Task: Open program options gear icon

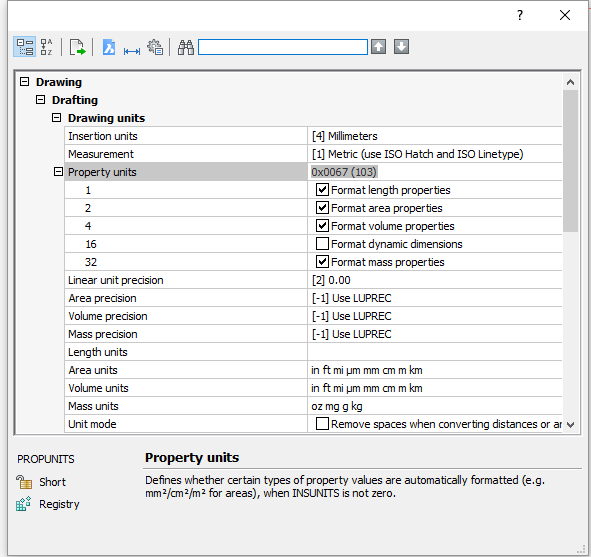Action: pos(155,47)
